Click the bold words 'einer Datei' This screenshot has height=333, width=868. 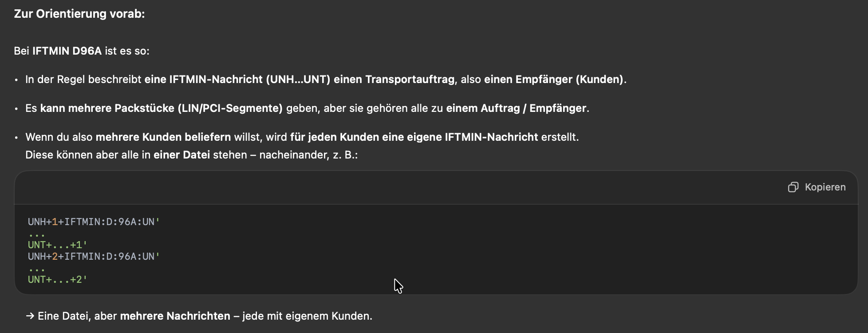pos(181,155)
